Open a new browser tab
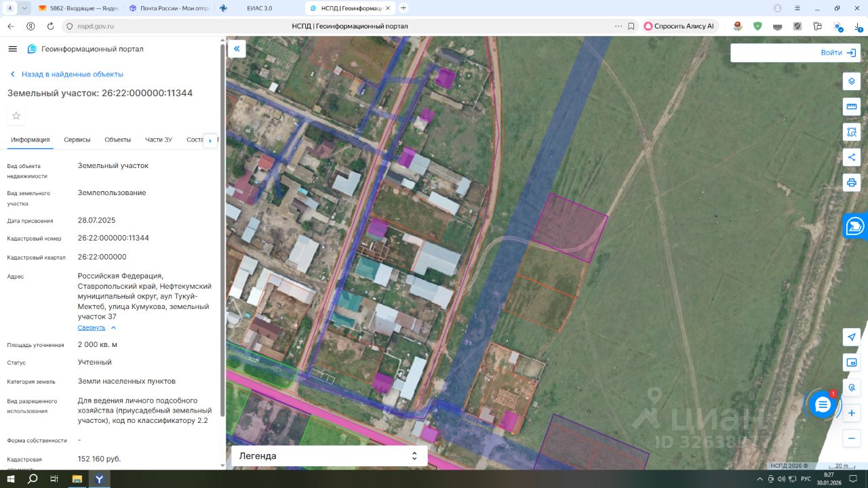Viewport: 868px width, 488px height. pos(403,8)
